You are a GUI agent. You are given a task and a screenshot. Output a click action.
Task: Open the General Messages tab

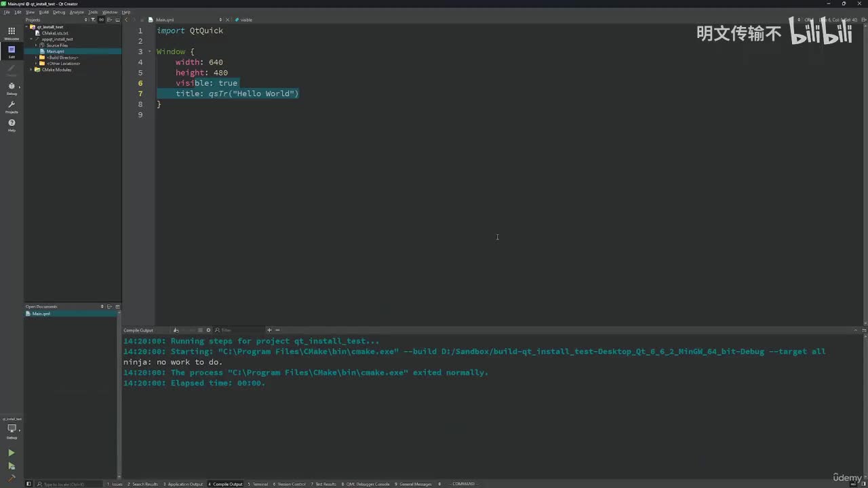click(413, 484)
